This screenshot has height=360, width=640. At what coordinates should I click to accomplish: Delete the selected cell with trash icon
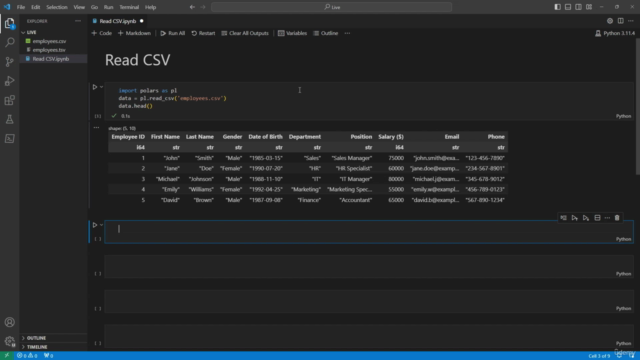click(x=617, y=218)
